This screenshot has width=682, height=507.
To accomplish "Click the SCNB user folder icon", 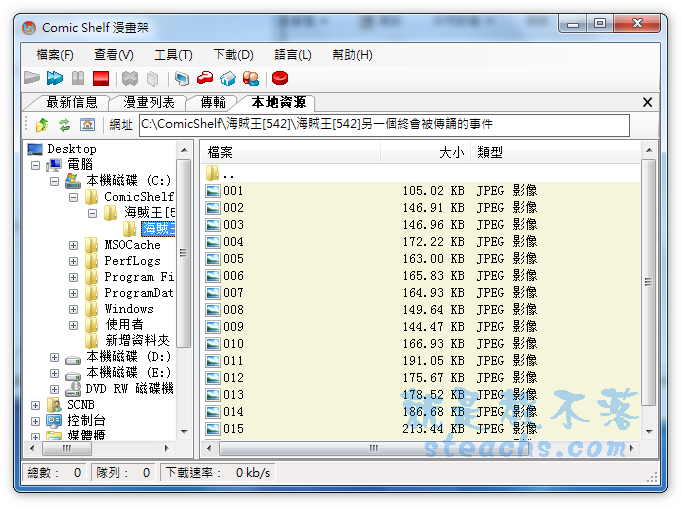I will pos(54,405).
